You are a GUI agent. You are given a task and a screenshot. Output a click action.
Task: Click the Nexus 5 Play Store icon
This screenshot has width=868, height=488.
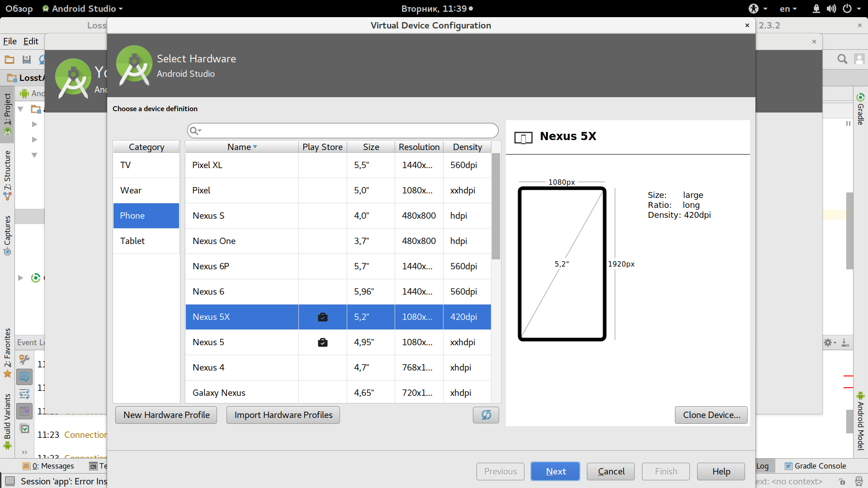click(x=322, y=343)
